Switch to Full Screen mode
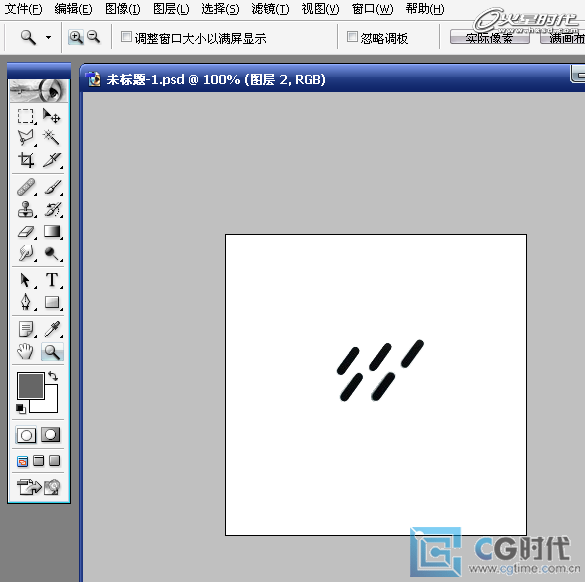 tap(54, 461)
